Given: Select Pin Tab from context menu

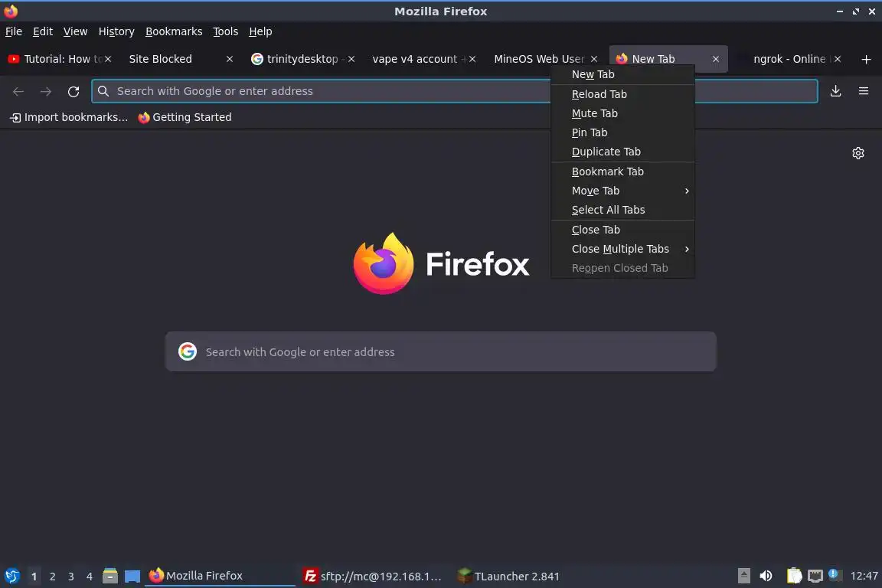Looking at the screenshot, I should [622, 132].
